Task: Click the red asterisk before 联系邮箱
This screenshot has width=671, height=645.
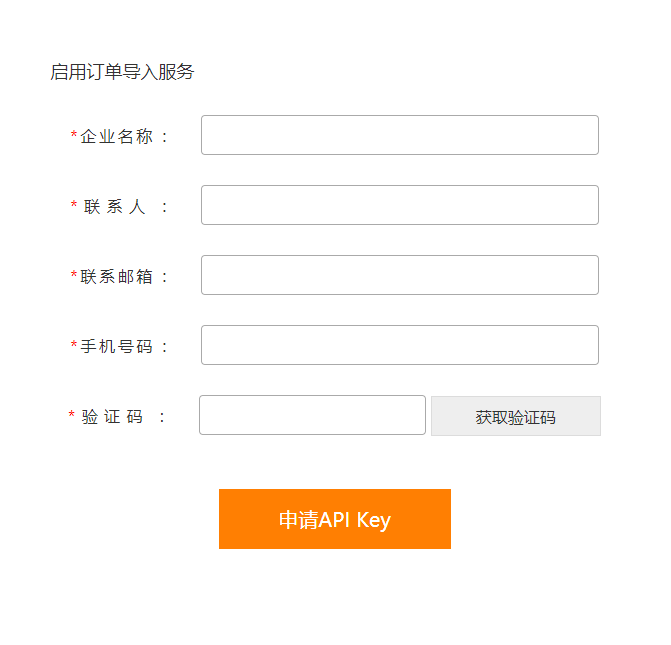Action: click(x=74, y=276)
